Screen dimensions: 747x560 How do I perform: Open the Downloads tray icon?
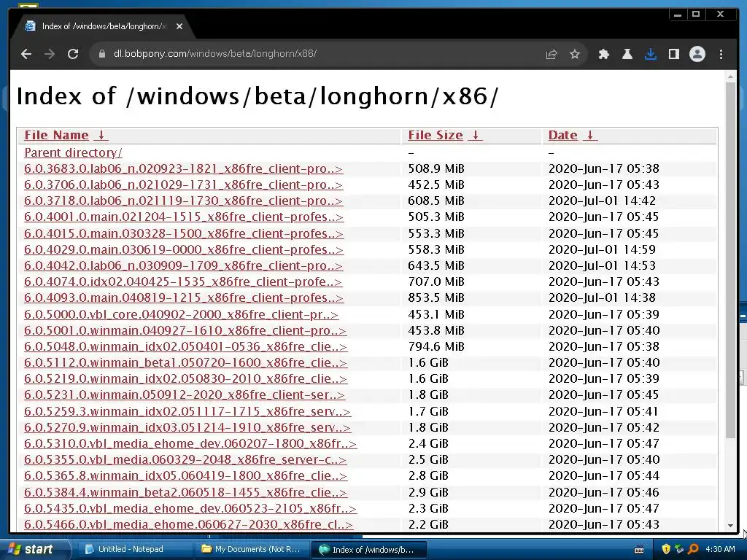[650, 54]
